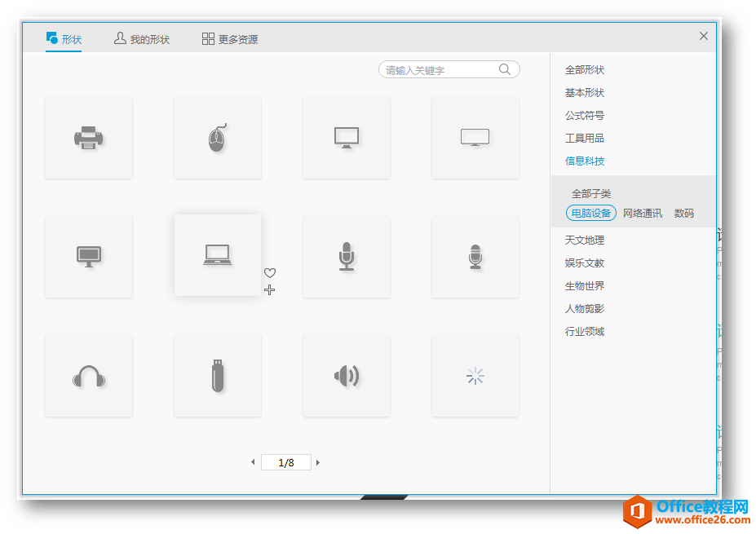Go to the next shape page

317,461
